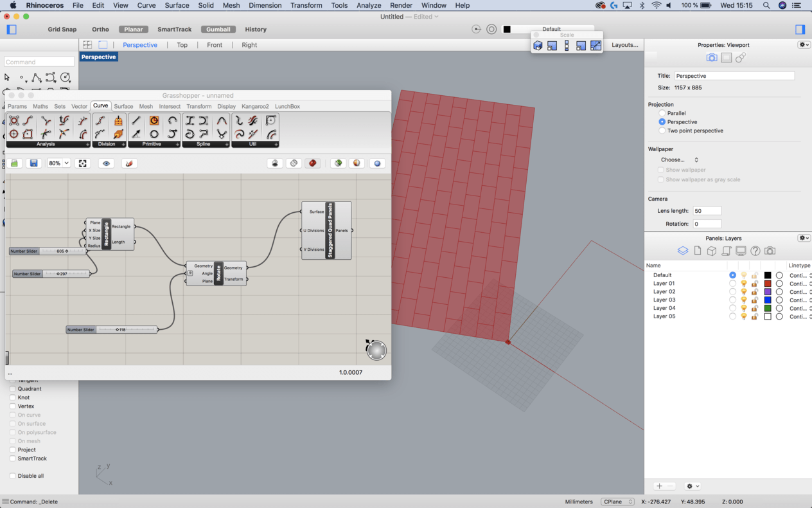Check the Project osnap option

coord(12,450)
